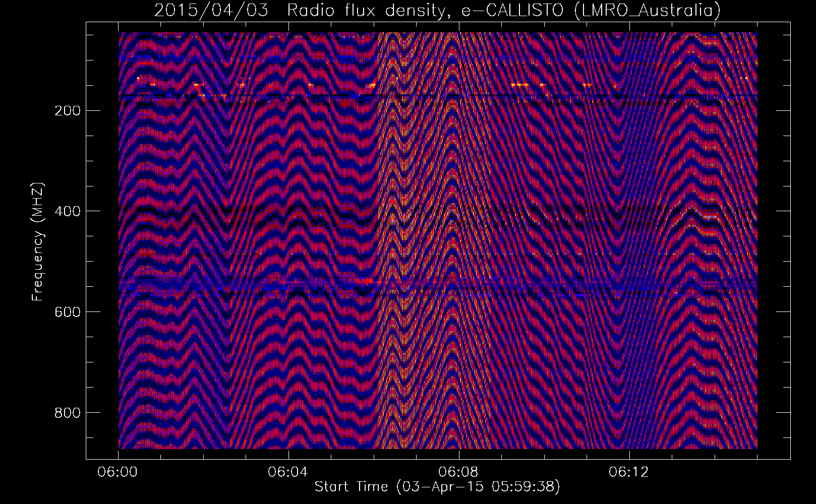
Task: Click the plot title 'Radio flux density, e-CALLISTO'
Action: (425, 10)
